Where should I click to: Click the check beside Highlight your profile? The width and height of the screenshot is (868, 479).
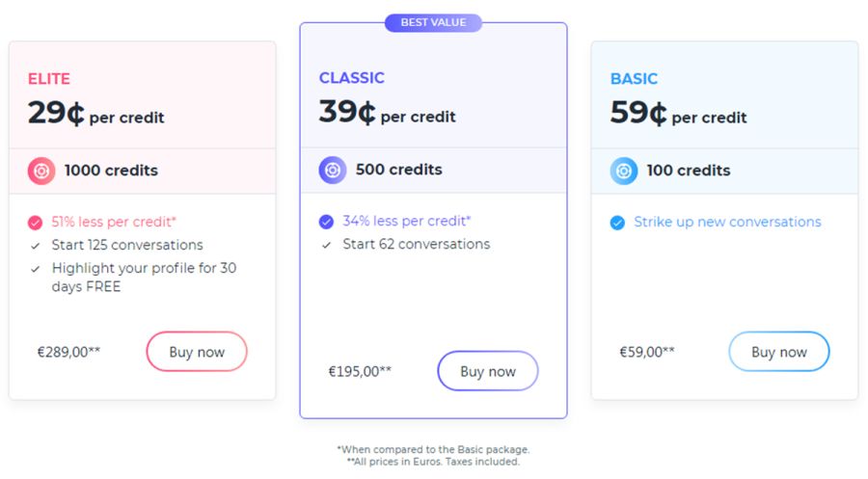[x=36, y=269]
